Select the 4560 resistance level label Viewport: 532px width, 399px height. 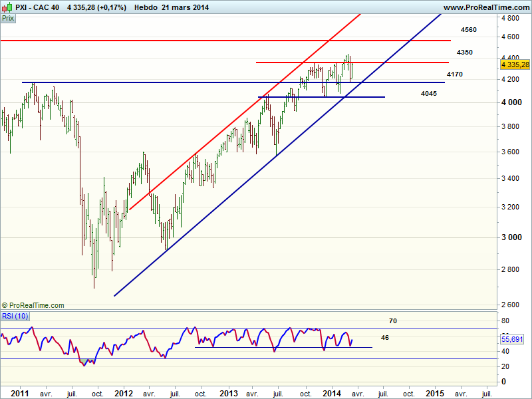point(468,30)
